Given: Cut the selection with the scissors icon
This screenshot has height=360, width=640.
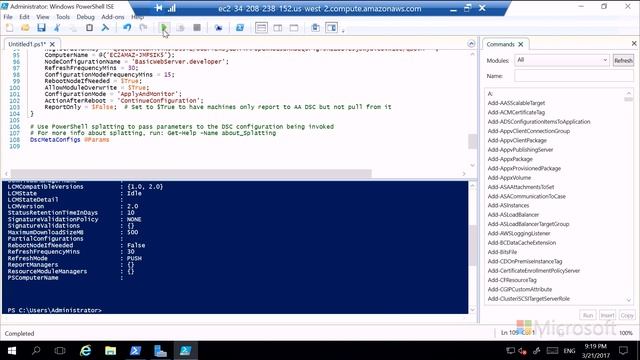Looking at the screenshot, I should 57,28.
